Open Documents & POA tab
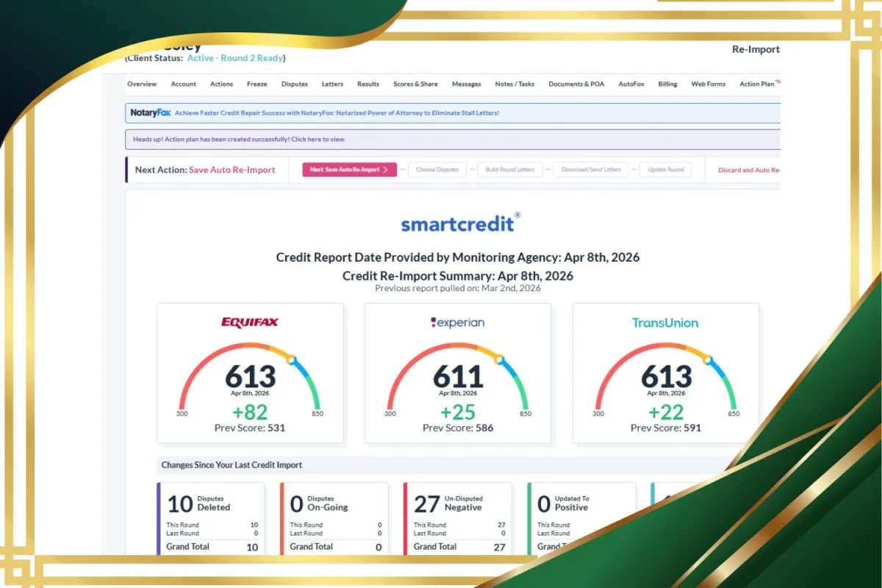 (576, 84)
